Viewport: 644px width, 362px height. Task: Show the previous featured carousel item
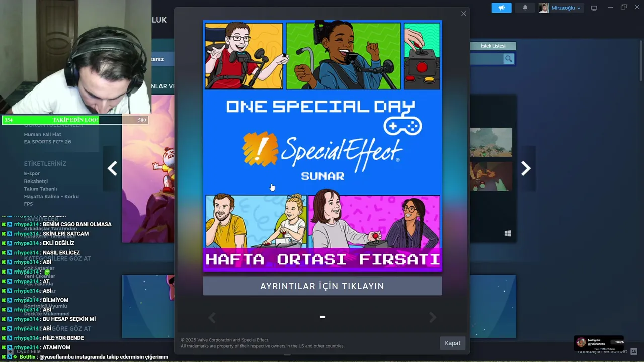coord(112,168)
